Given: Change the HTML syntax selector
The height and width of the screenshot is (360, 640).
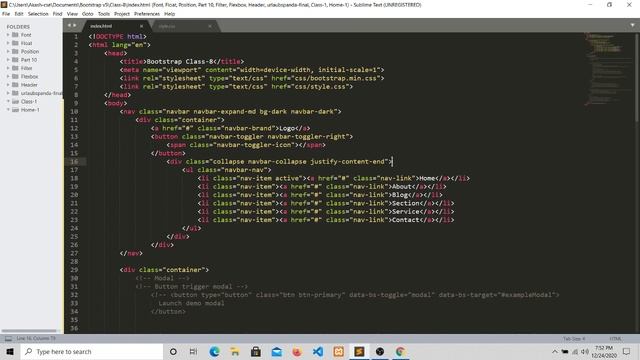Looking at the screenshot, I should click(x=615, y=339).
